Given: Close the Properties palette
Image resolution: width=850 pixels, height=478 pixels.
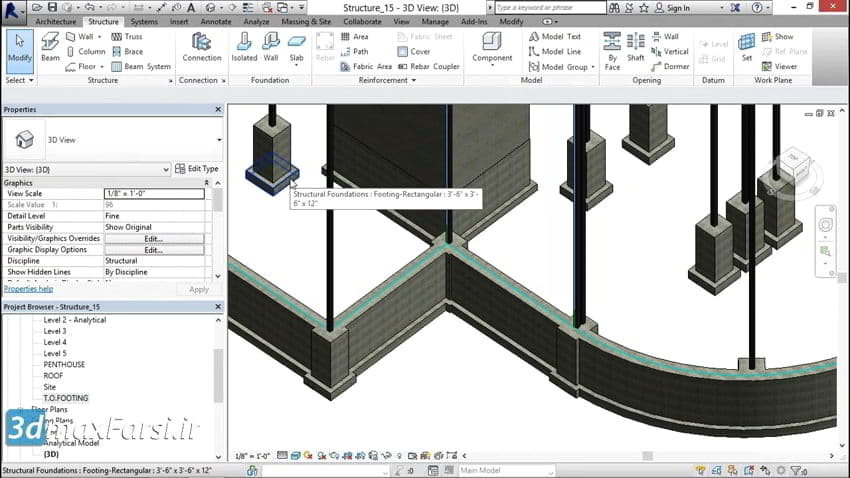Looking at the screenshot, I should click(x=218, y=109).
